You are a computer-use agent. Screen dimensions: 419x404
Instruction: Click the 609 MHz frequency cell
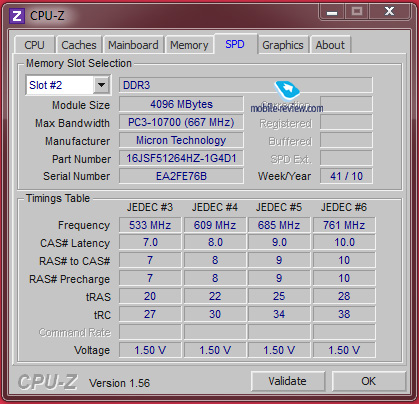[x=215, y=225]
